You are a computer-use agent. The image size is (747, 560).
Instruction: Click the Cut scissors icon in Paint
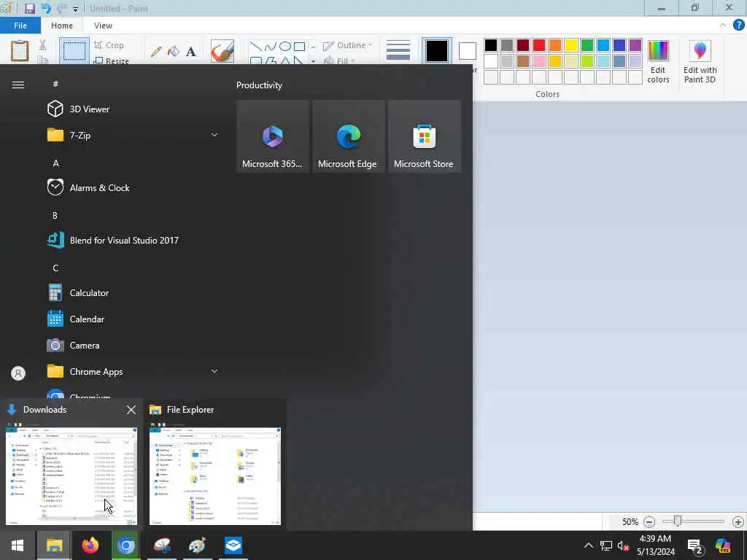pos(42,45)
